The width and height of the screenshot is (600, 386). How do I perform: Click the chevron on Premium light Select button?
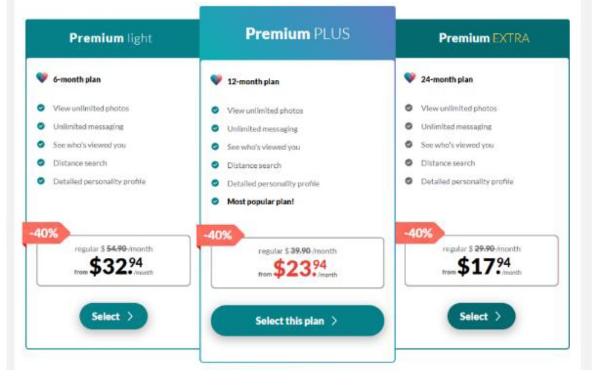click(x=130, y=316)
